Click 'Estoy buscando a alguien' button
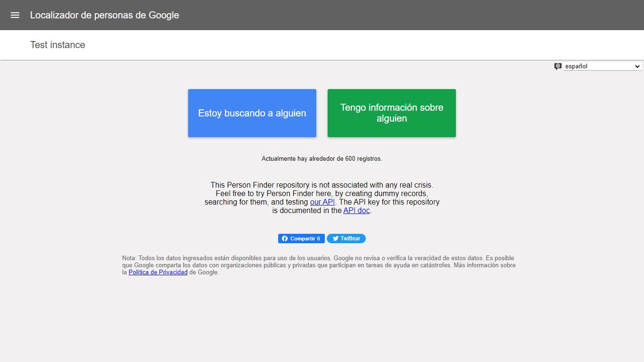Viewport: 644px width, 362px height. 252,113
